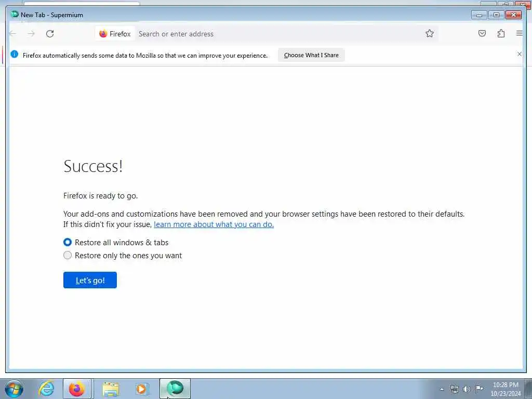Click the Supermium taskbar icon
The height and width of the screenshot is (399, 532).
tap(175, 389)
